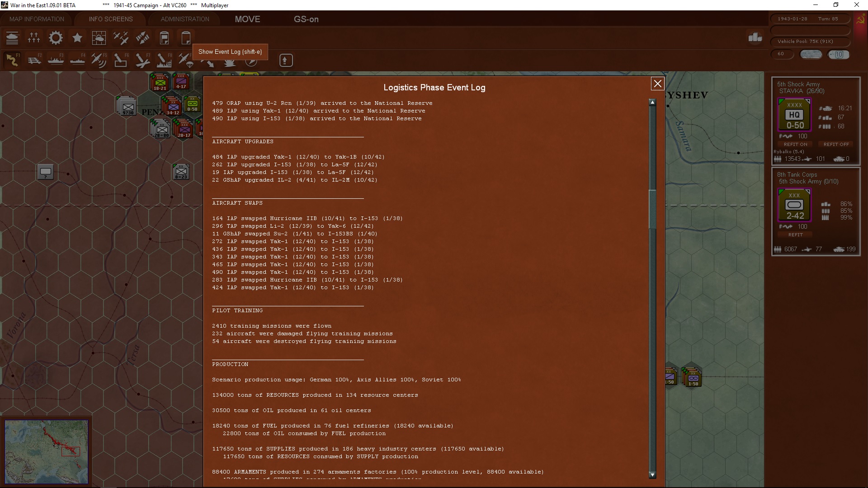Screen dimensions: 868x488
Task: Open the order of battle tank icon
Action: coord(12,38)
